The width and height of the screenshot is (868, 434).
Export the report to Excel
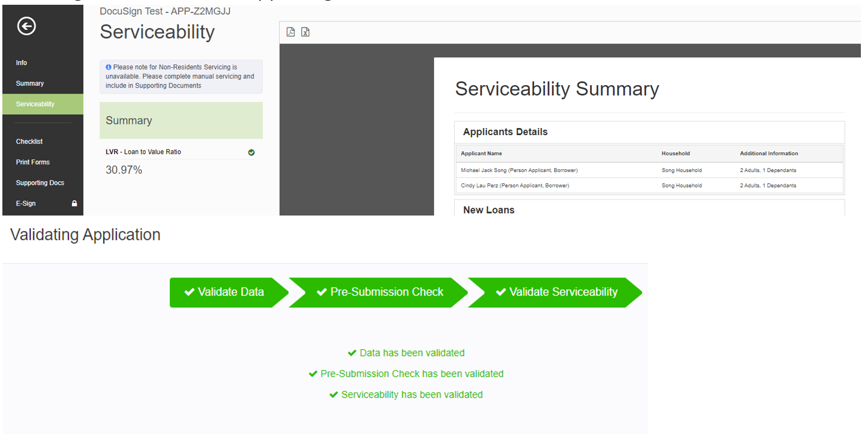[x=305, y=32]
